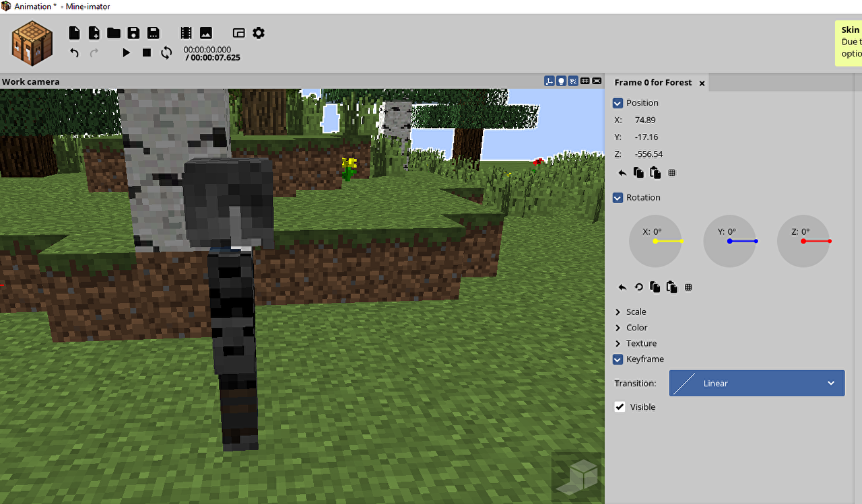The height and width of the screenshot is (504, 862).
Task: Uncheck the Visible checkbox
Action: coord(620,407)
